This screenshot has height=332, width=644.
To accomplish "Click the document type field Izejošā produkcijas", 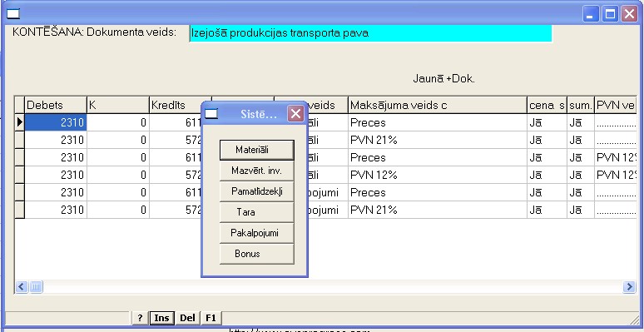I will coord(370,33).
